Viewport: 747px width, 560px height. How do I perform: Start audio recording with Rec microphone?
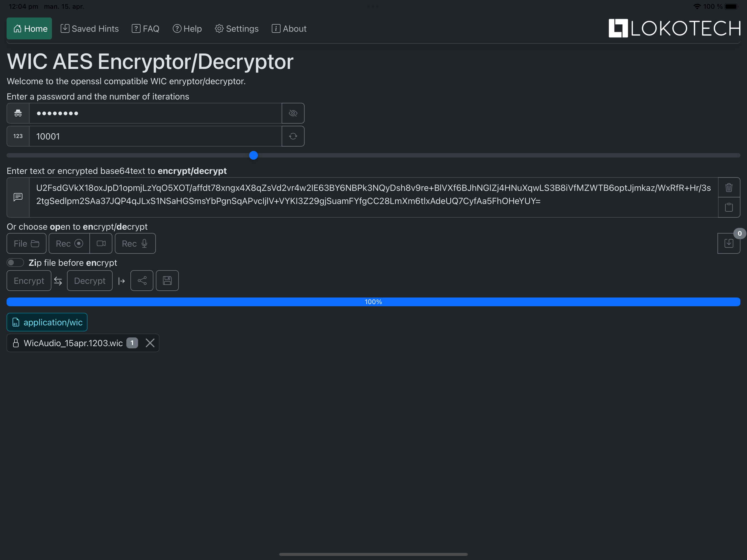coord(135,243)
